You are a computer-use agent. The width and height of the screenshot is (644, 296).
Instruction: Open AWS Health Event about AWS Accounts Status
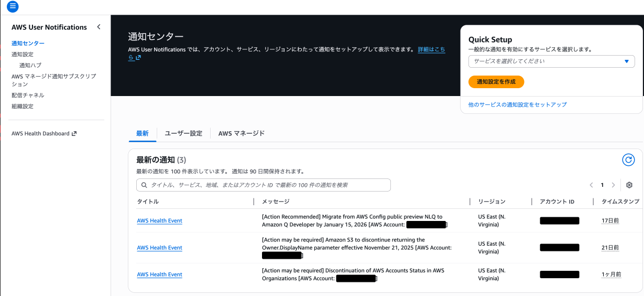[x=160, y=274]
